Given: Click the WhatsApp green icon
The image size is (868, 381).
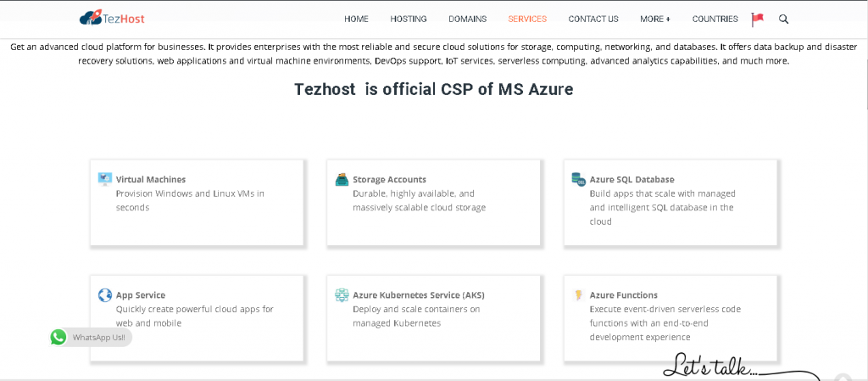Looking at the screenshot, I should 58,337.
